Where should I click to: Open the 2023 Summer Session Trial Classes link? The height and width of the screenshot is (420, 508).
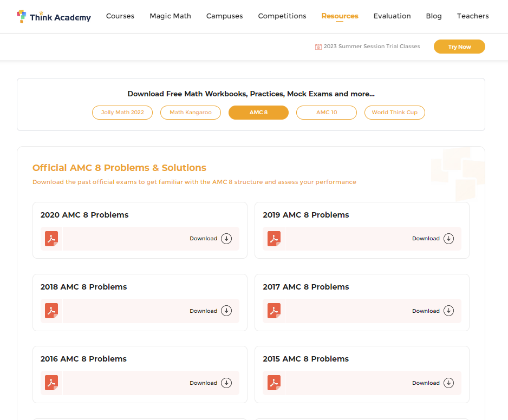pos(372,47)
